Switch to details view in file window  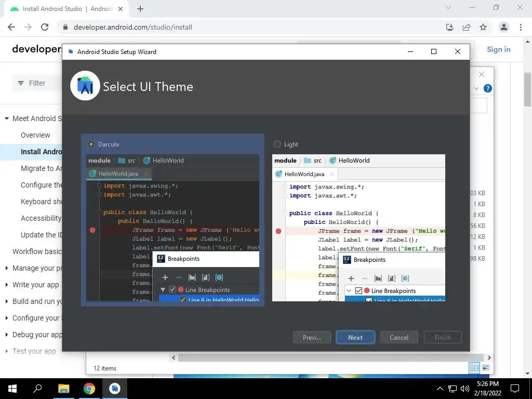click(x=474, y=368)
